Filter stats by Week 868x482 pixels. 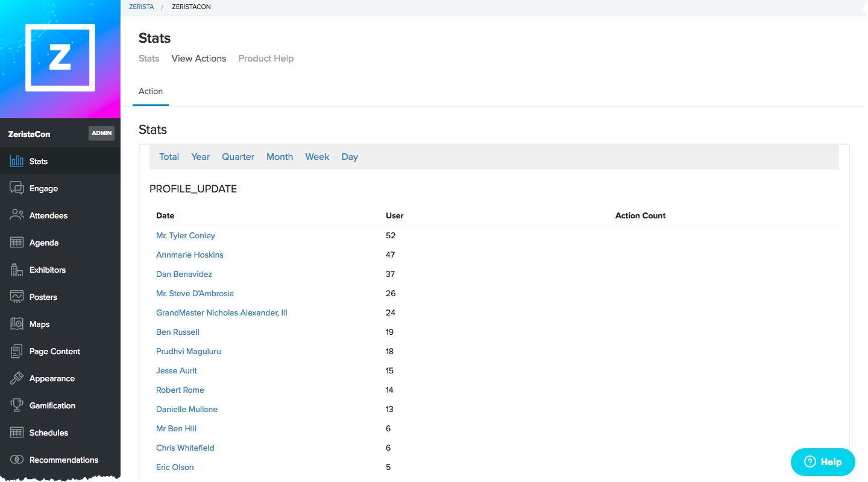tap(317, 157)
